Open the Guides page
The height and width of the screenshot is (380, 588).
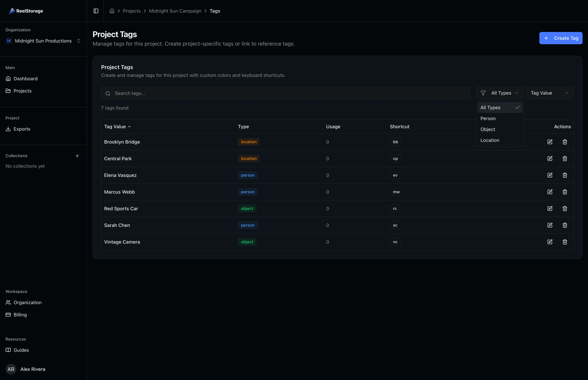(x=21, y=350)
